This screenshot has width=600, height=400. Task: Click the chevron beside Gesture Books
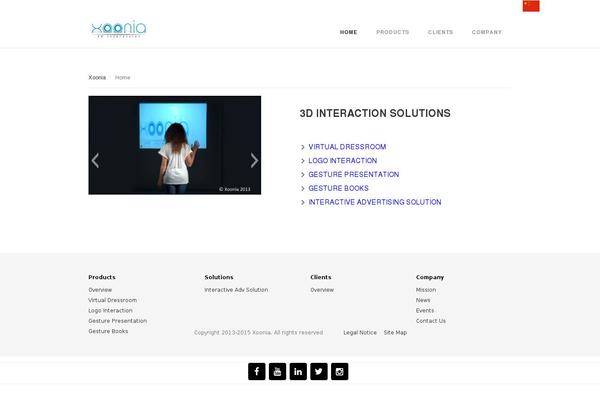pos(303,188)
